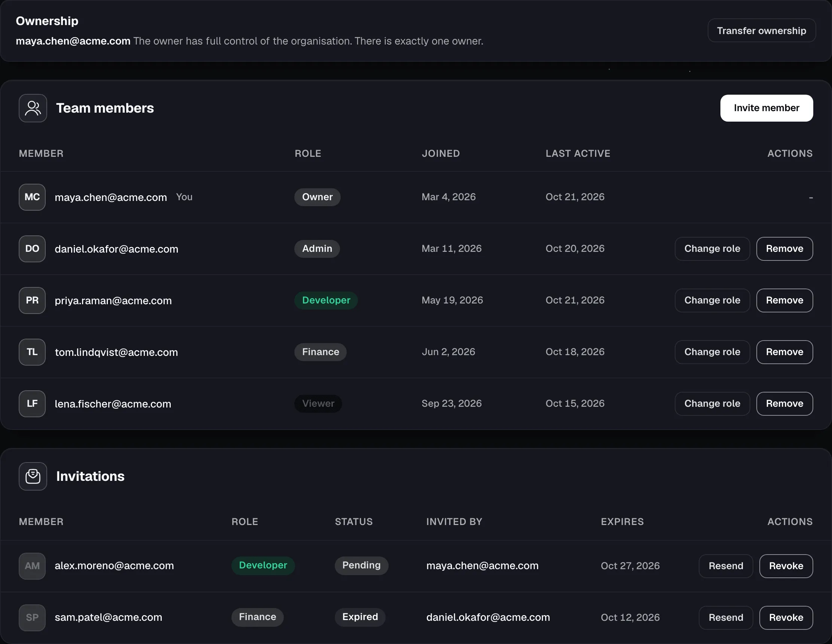This screenshot has height=644, width=832.
Task: Revoke the invitation for sam.patel@acme.com
Action: [x=786, y=618]
